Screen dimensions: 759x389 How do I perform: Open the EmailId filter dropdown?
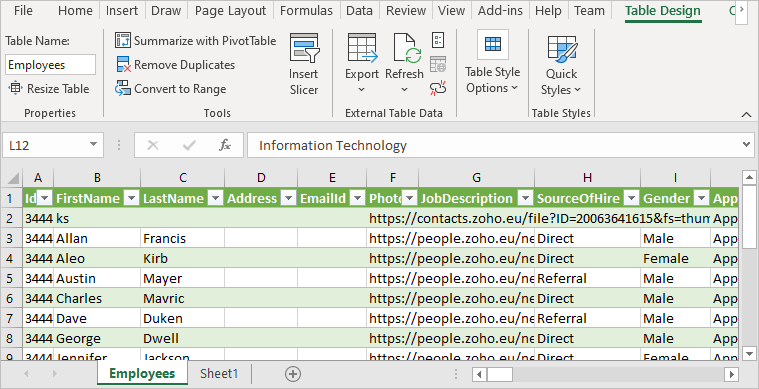pyautogui.click(x=358, y=198)
